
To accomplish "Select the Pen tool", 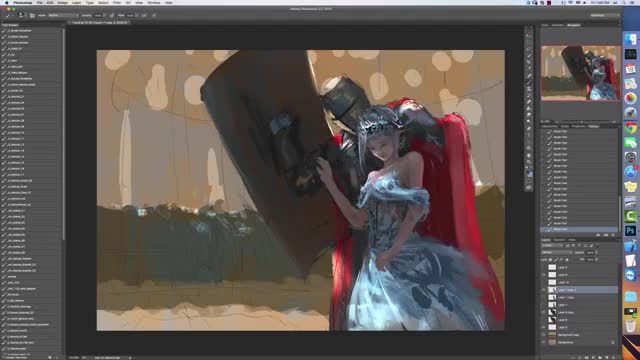I will click(x=529, y=128).
